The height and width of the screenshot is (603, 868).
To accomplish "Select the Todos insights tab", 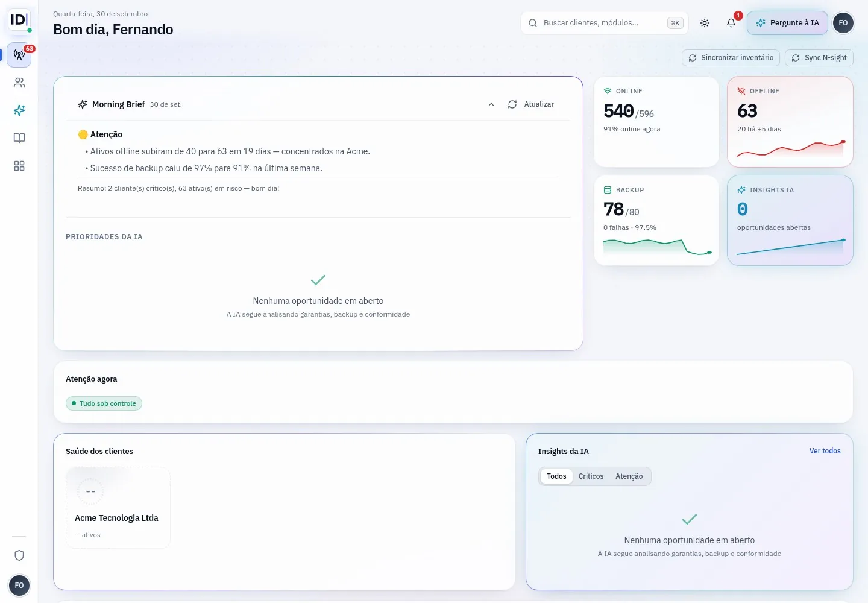I will pos(556,476).
